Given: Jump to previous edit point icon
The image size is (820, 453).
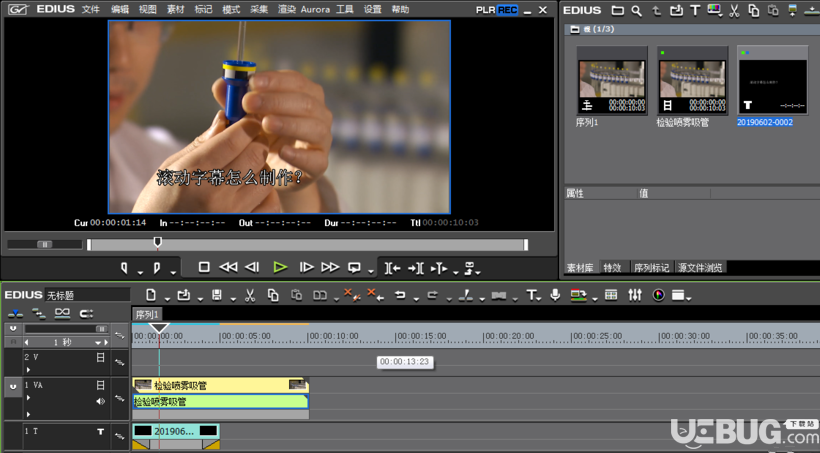Looking at the screenshot, I should click(393, 268).
